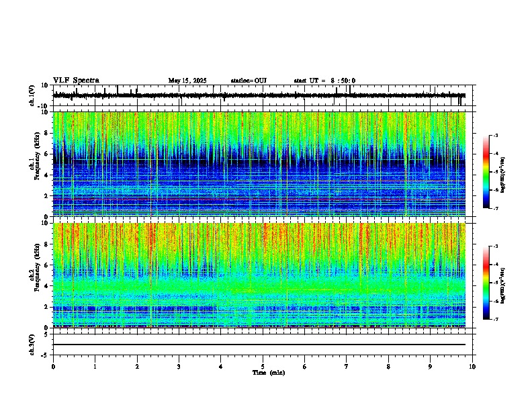Click the "ch.3(V)" axis label
This screenshot has height=411, width=532.
(x=32, y=345)
